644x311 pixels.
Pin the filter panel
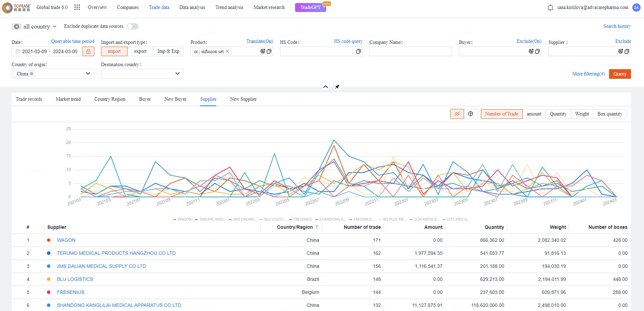(337, 87)
